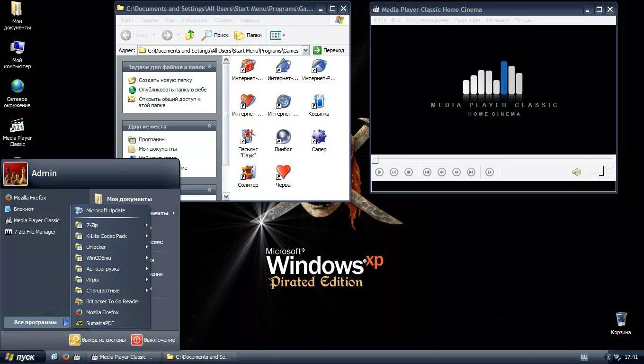Expand the 7-Zip programs submenu

(111, 225)
